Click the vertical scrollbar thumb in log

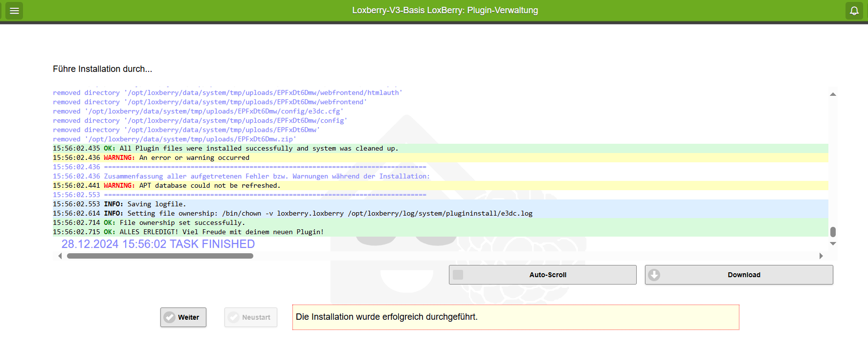click(x=833, y=232)
